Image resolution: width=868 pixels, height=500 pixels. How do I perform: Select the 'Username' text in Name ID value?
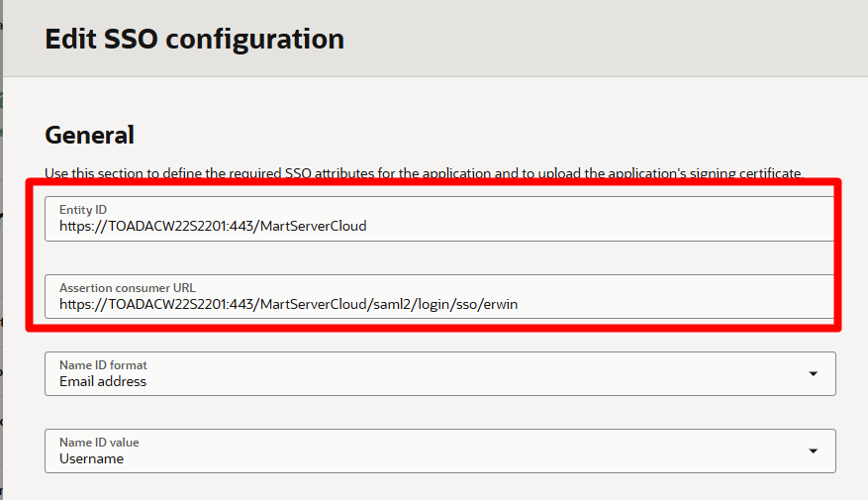[x=91, y=458]
